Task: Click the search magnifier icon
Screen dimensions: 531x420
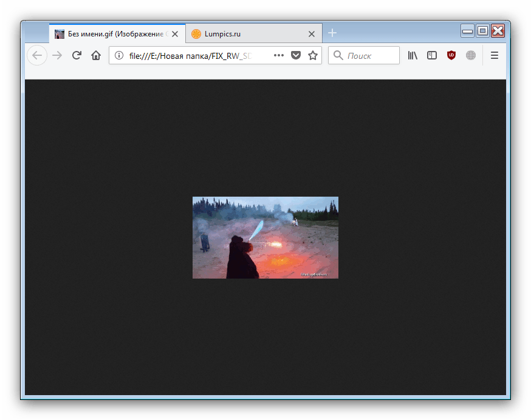Action: (338, 55)
